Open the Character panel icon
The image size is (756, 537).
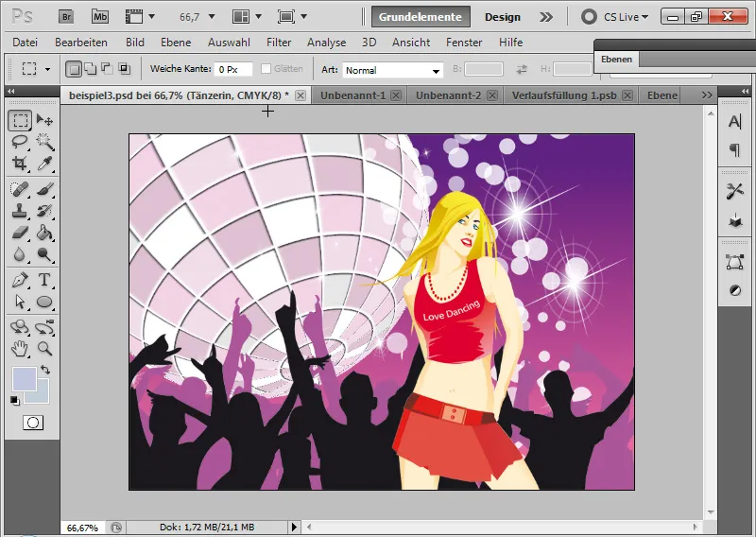[x=735, y=122]
